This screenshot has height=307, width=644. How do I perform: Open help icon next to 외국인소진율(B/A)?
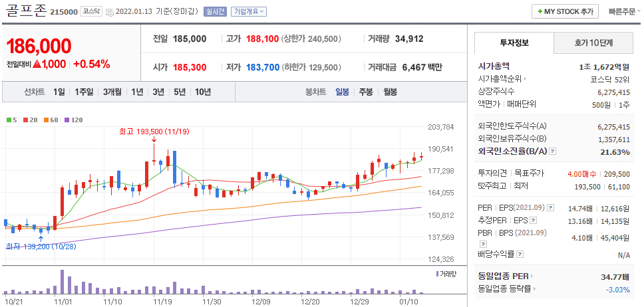[552, 152]
